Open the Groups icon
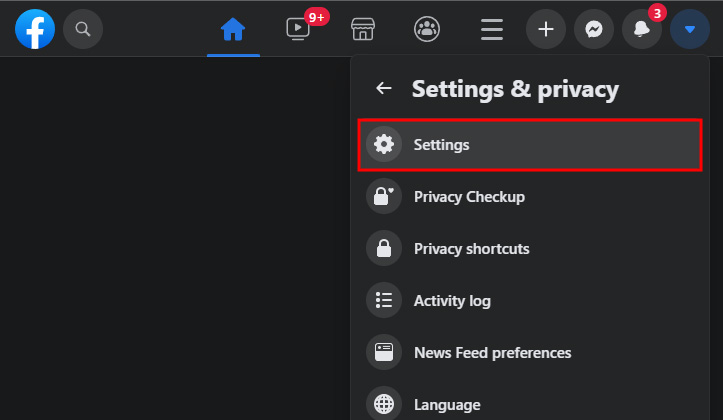Image resolution: width=723 pixels, height=420 pixels. (427, 29)
